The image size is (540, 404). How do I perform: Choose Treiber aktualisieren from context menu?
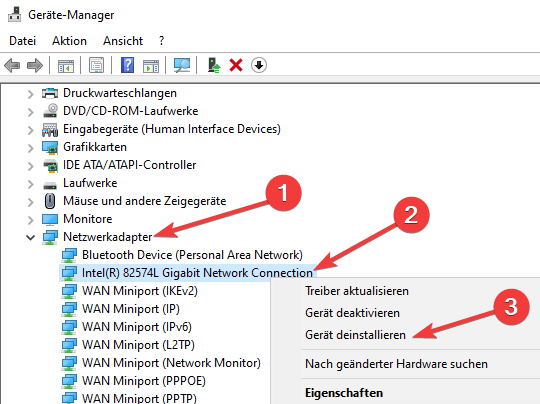coord(357,291)
